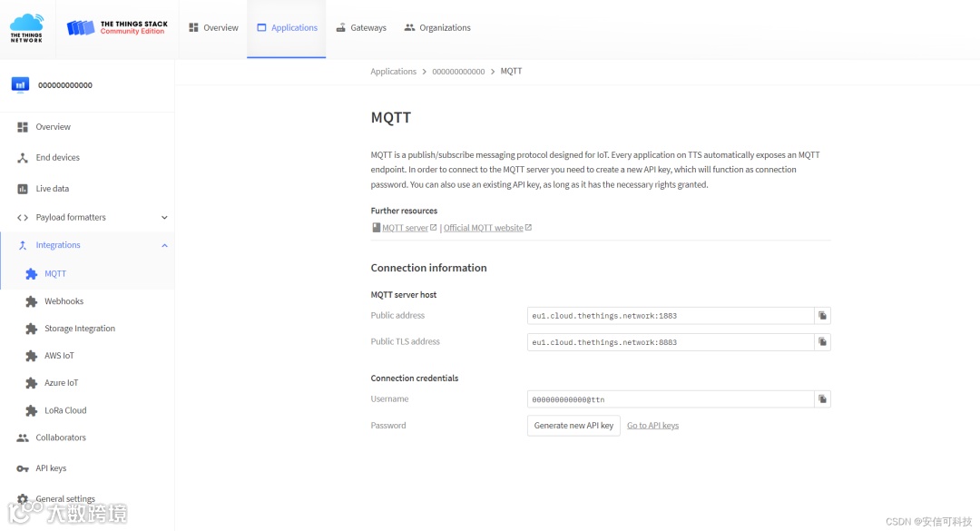Image resolution: width=980 pixels, height=531 pixels.
Task: Copy the Username value
Action: tap(822, 399)
